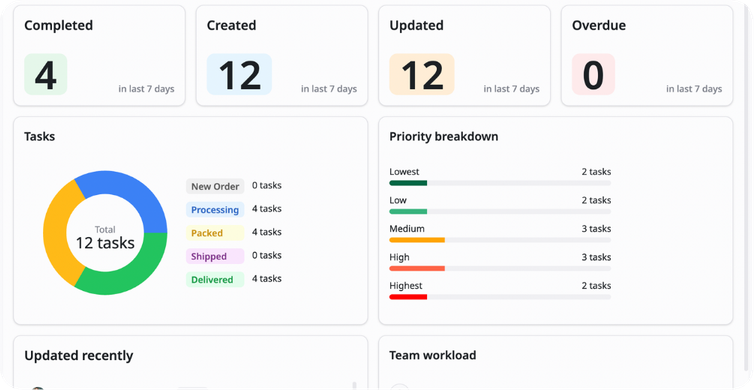Click the Updated recently heading

pyautogui.click(x=78, y=356)
